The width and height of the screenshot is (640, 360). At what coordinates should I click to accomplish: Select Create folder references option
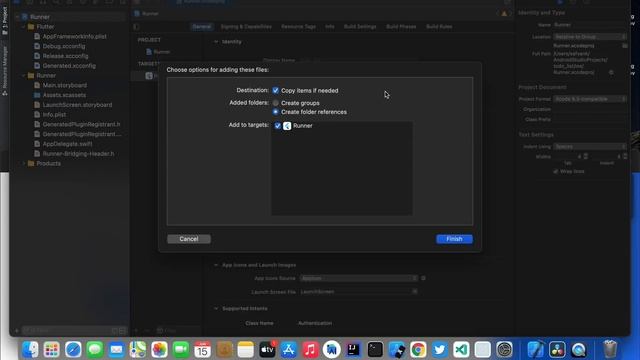point(276,112)
